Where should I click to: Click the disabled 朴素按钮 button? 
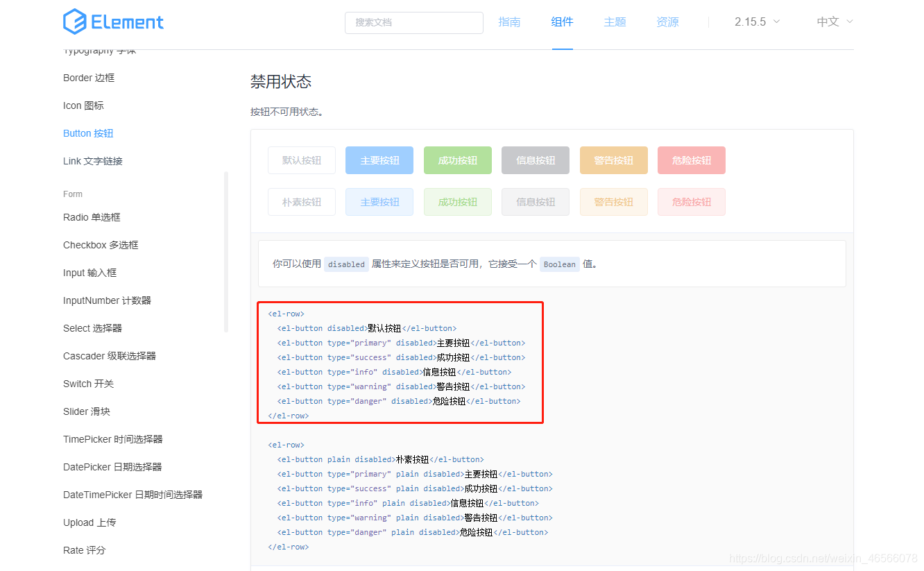[x=302, y=202]
